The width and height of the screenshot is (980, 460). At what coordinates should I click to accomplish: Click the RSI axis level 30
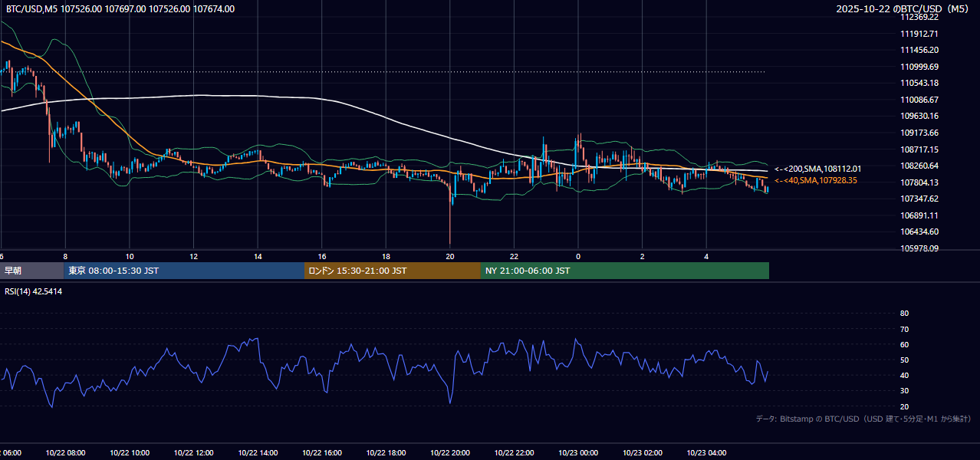coord(904,391)
